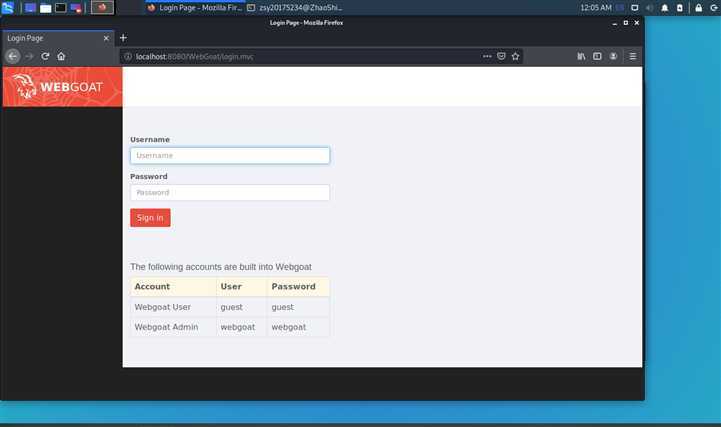
Task: Switch to the Login Page Firefox taskbar entry
Action: point(195,8)
